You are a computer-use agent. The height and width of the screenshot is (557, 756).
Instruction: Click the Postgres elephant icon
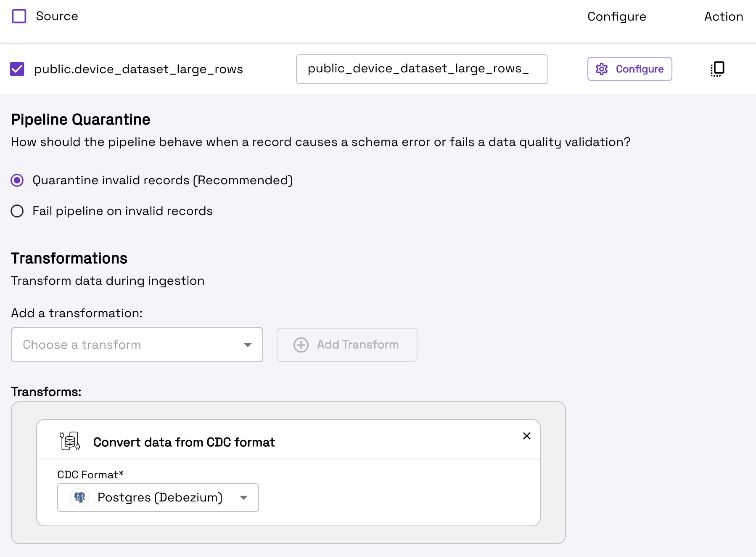tap(79, 498)
